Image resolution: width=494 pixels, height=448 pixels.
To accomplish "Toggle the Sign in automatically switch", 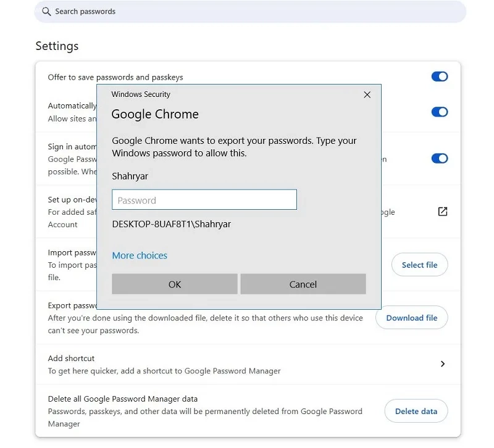I will coord(440,159).
